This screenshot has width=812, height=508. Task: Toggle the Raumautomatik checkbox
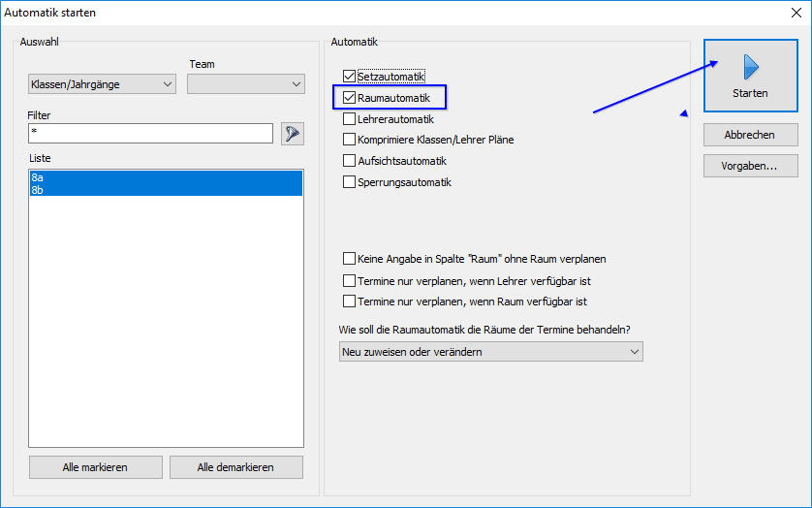pyautogui.click(x=349, y=98)
